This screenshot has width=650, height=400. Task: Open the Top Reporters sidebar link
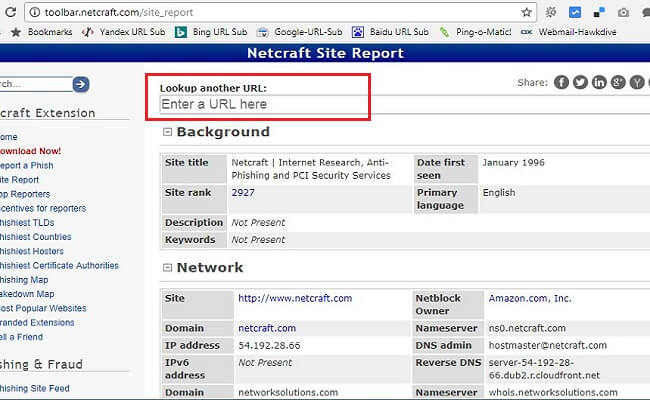tap(25, 194)
